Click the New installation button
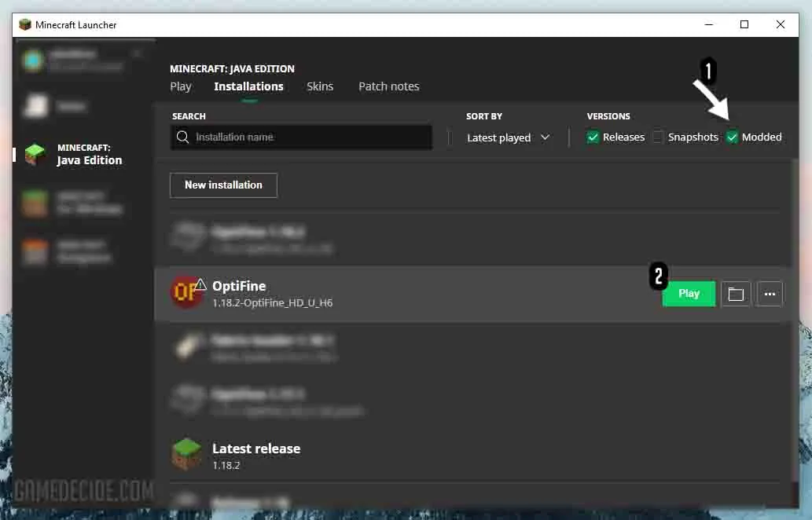The height and width of the screenshot is (520, 812). point(224,185)
